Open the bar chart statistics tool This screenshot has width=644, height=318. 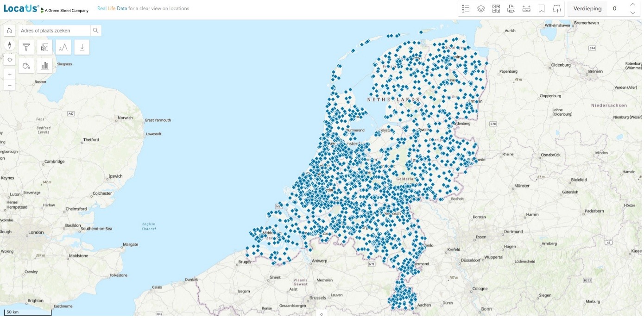tap(45, 66)
